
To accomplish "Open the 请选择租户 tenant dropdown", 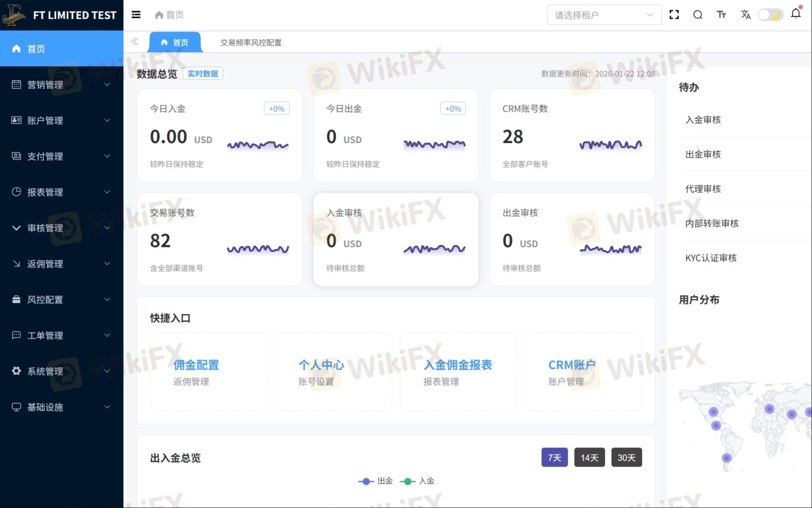I will [x=604, y=15].
